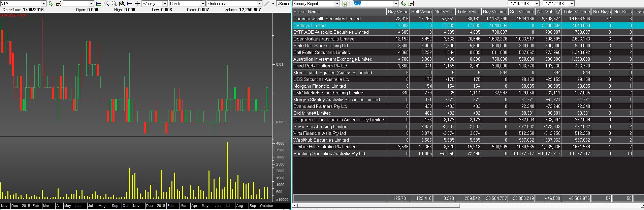Open the start date 1/10/2016 picker
Image resolution: width=644 pixels, height=210 pixels.
pyautogui.click(x=536, y=4)
